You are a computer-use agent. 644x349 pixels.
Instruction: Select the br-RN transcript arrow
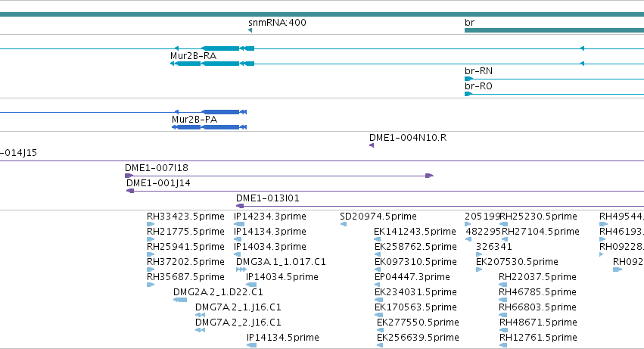coord(468,79)
